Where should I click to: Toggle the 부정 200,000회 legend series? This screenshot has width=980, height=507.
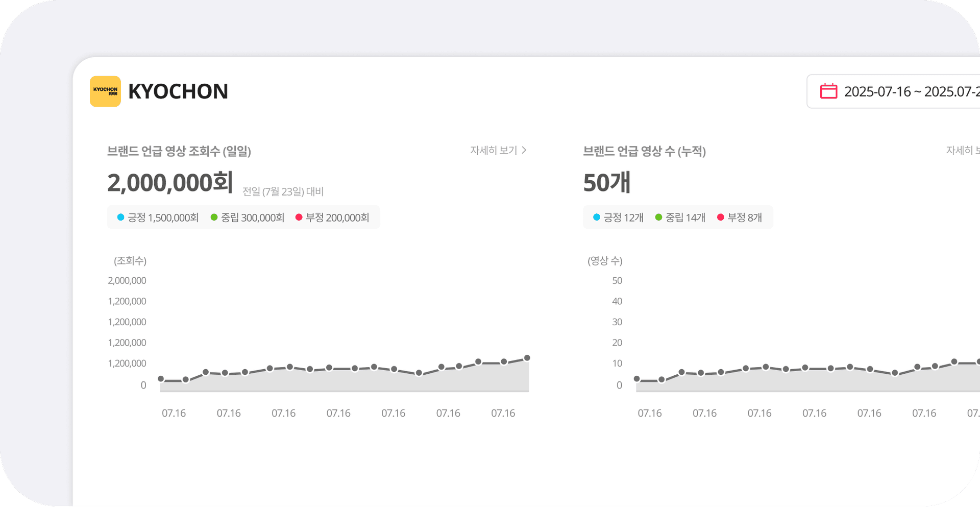pyautogui.click(x=337, y=218)
